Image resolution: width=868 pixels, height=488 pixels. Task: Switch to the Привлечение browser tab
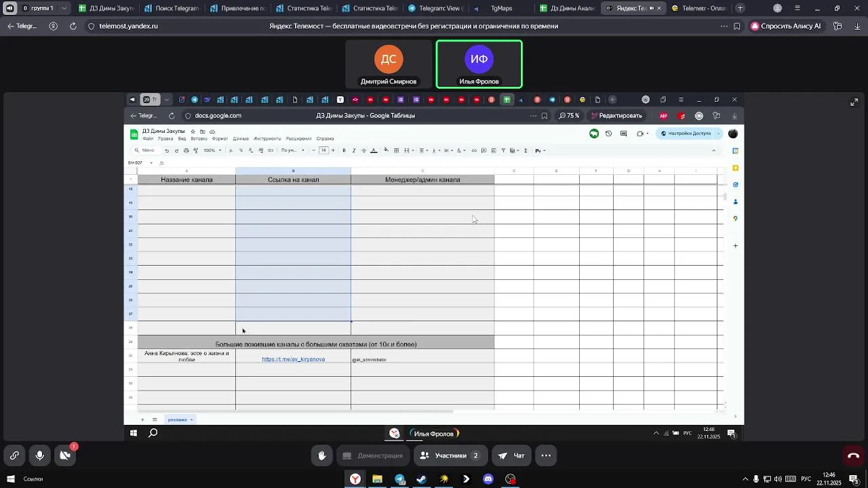tap(237, 8)
